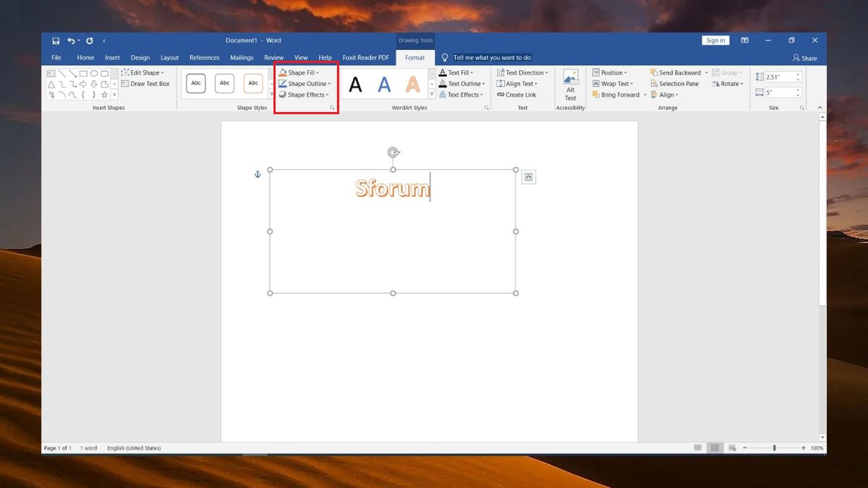Image resolution: width=868 pixels, height=488 pixels.
Task: Open Shape Styles dialog launcher
Action: tap(333, 108)
